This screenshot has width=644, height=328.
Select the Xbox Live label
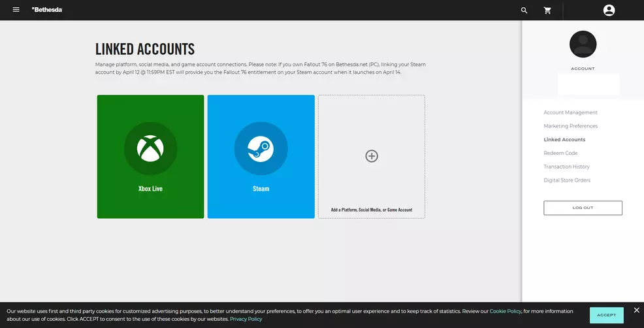coord(150,189)
